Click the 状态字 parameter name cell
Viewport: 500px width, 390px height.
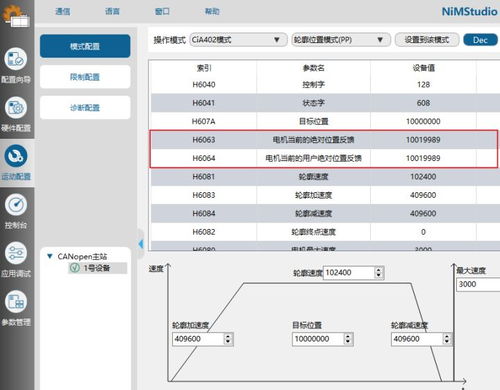(x=313, y=103)
